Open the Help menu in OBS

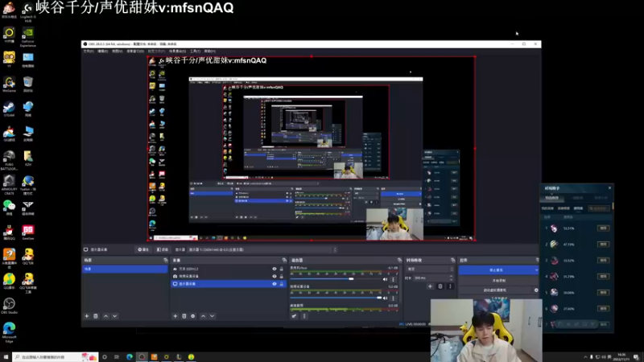pyautogui.click(x=210, y=51)
